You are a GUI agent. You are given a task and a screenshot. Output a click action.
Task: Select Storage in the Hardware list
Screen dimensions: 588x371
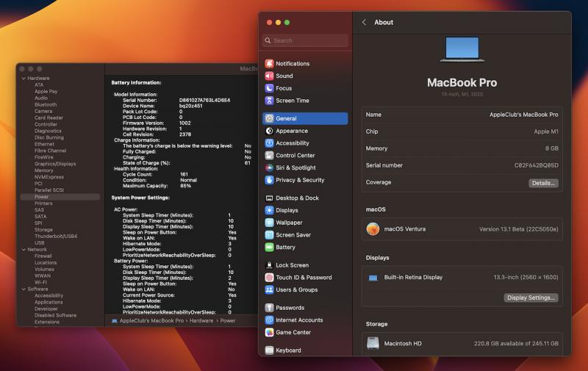(43, 230)
